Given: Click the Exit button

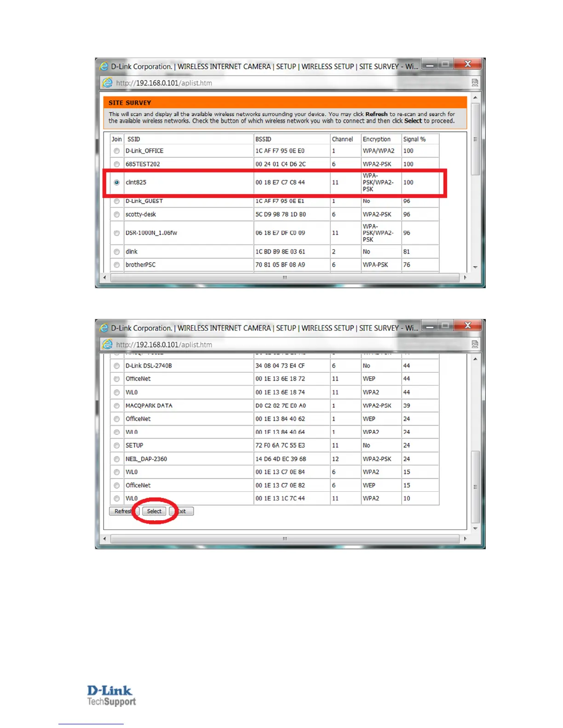Looking at the screenshot, I should (182, 511).
